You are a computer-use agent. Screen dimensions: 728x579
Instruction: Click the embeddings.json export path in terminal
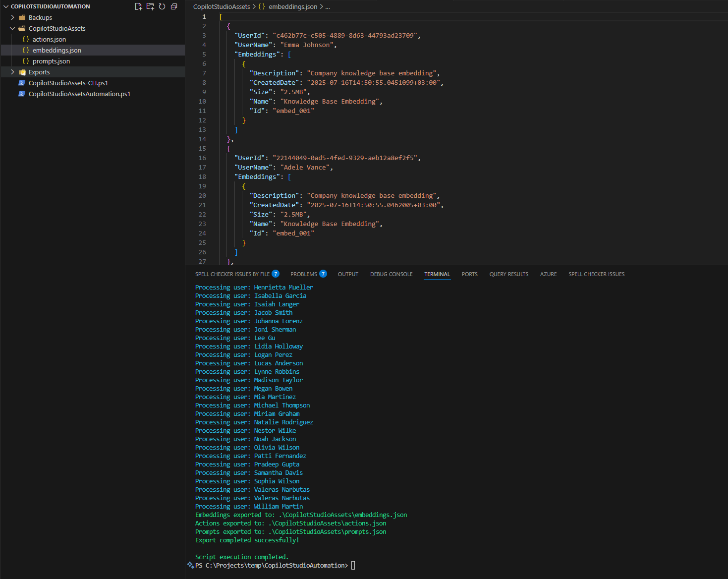point(343,515)
